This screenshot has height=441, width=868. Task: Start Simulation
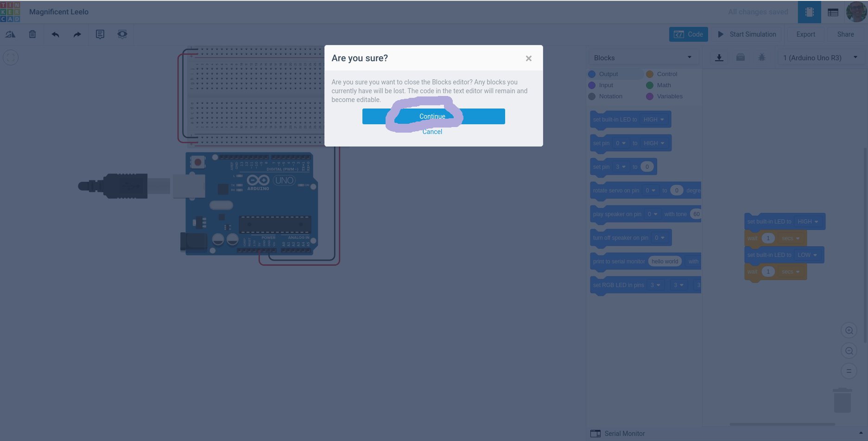pyautogui.click(x=747, y=34)
